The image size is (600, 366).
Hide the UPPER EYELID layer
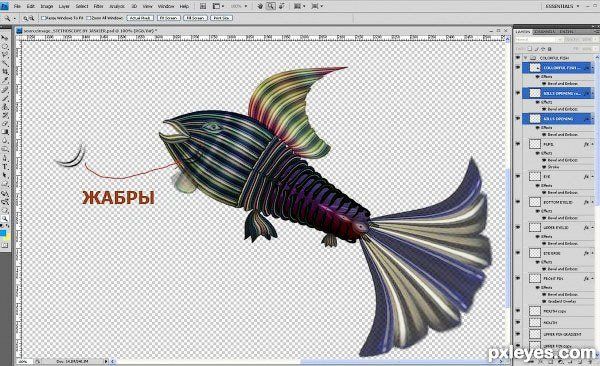click(518, 227)
